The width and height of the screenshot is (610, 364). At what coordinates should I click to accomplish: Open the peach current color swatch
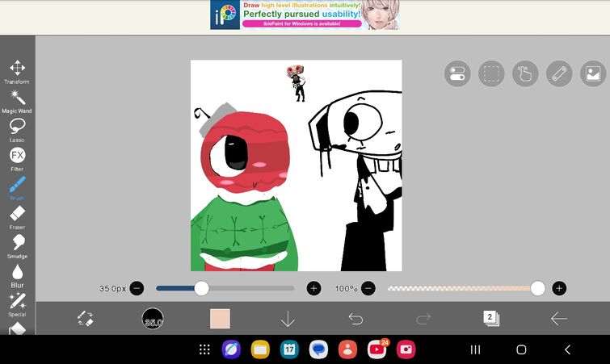coord(220,319)
